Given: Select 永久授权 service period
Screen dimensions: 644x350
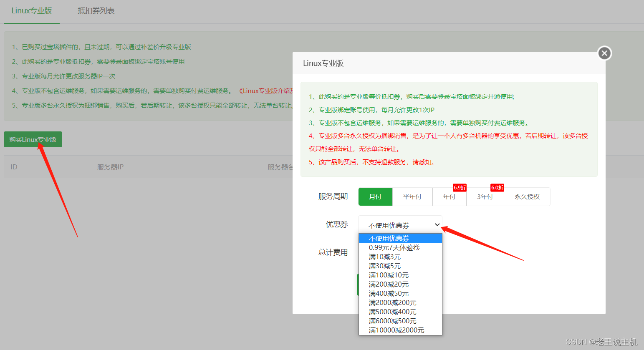Looking at the screenshot, I should pyautogui.click(x=527, y=196).
